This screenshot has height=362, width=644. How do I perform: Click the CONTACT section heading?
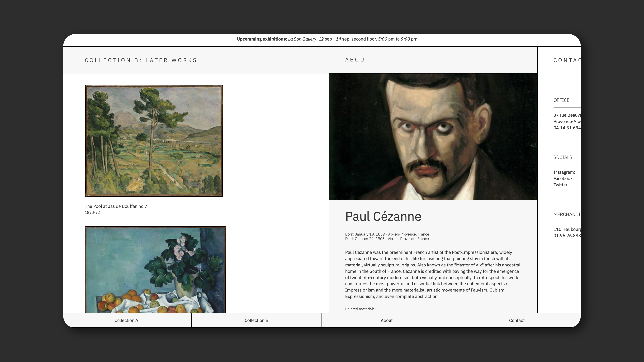click(567, 60)
